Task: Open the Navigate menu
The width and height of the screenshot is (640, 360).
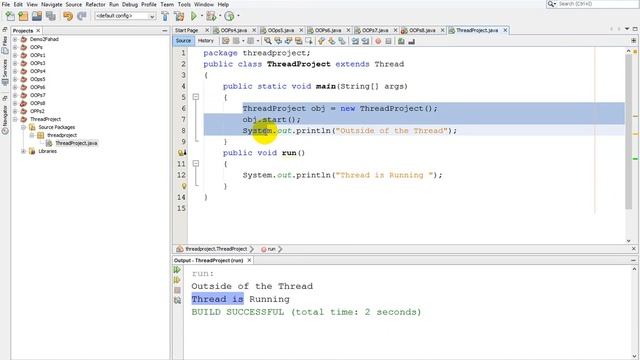Action: (x=51, y=4)
